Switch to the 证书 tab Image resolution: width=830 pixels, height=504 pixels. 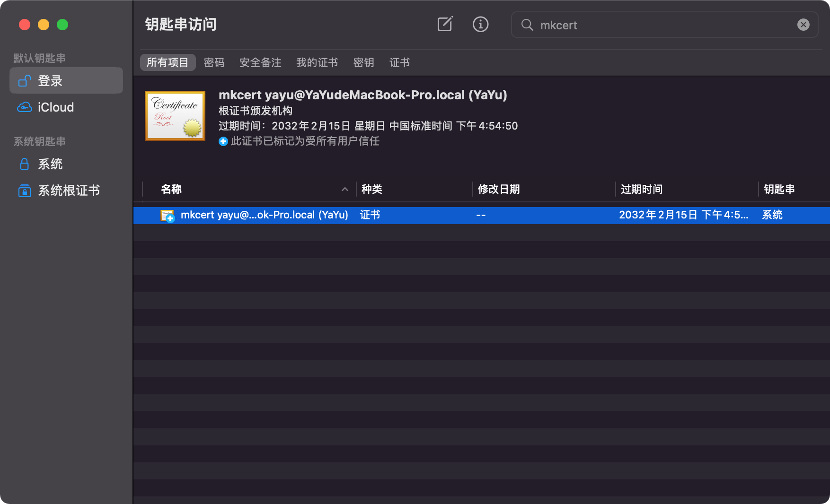pyautogui.click(x=399, y=62)
